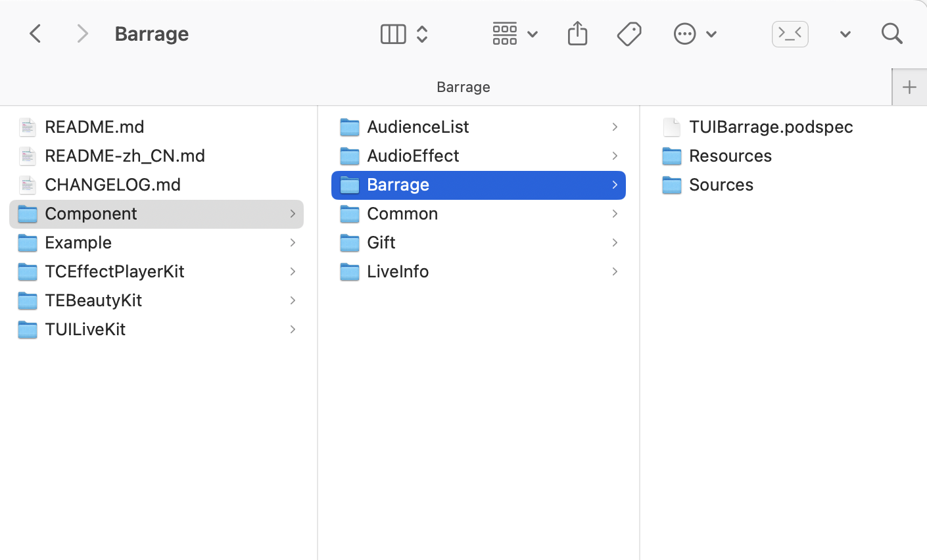Open the AudioEffect folder
Screen dimensions: 927x560
[x=413, y=156]
